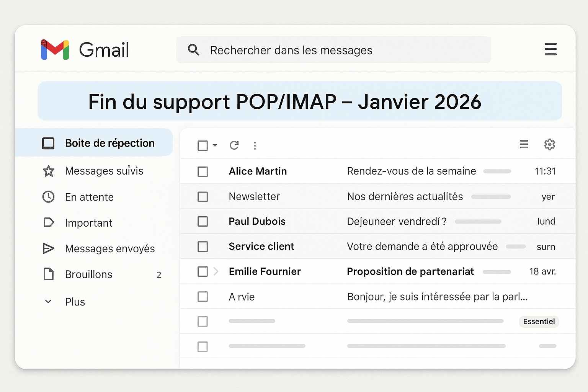The image size is (588, 392).
Task: Click the list density icon in toolbar
Action: click(524, 144)
